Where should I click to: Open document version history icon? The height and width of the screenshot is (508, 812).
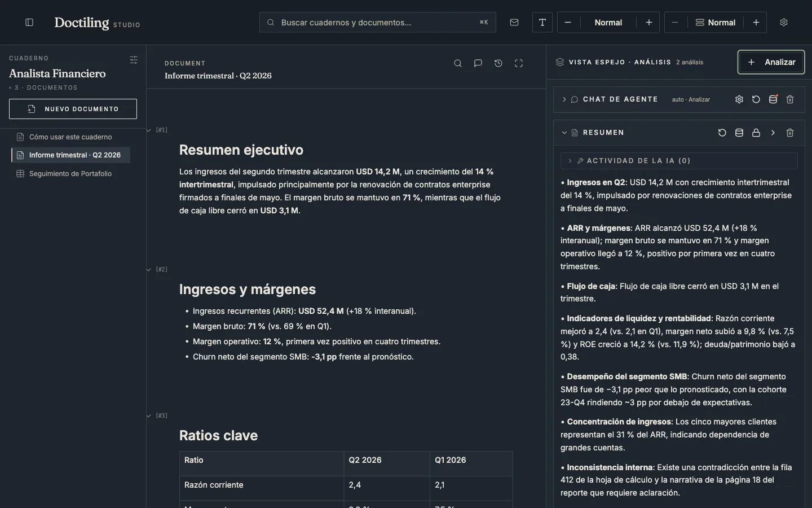coord(498,63)
